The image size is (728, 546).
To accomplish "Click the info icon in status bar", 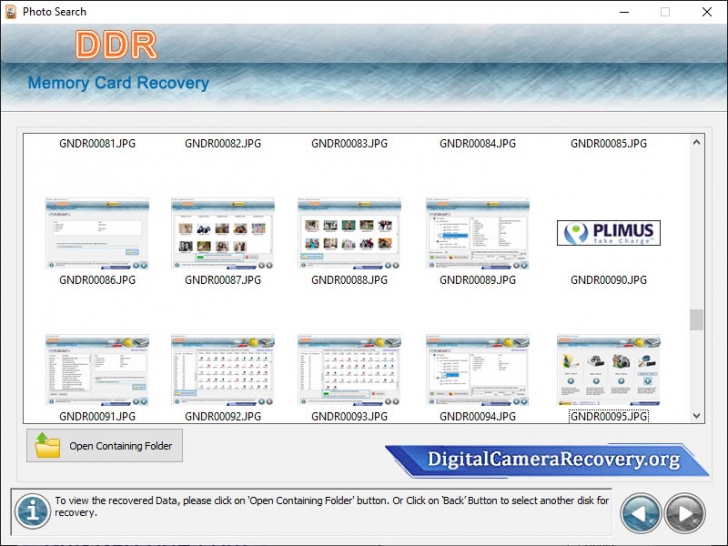I will (x=32, y=511).
